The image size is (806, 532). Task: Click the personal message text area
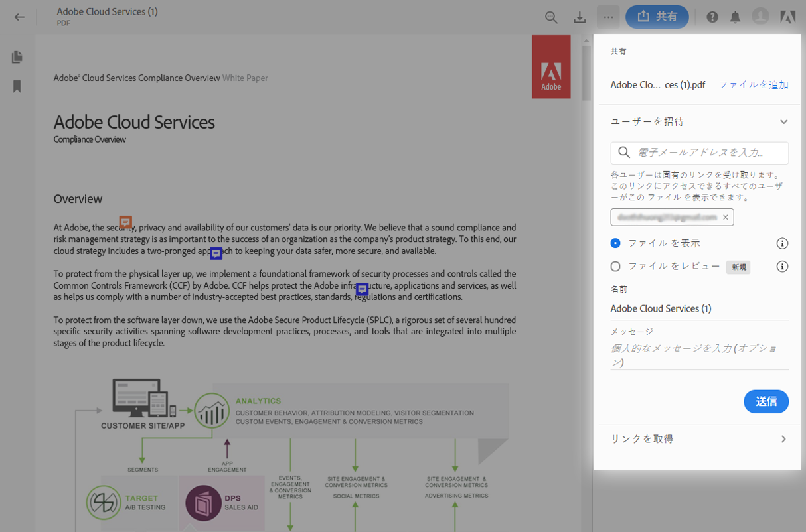click(x=700, y=355)
